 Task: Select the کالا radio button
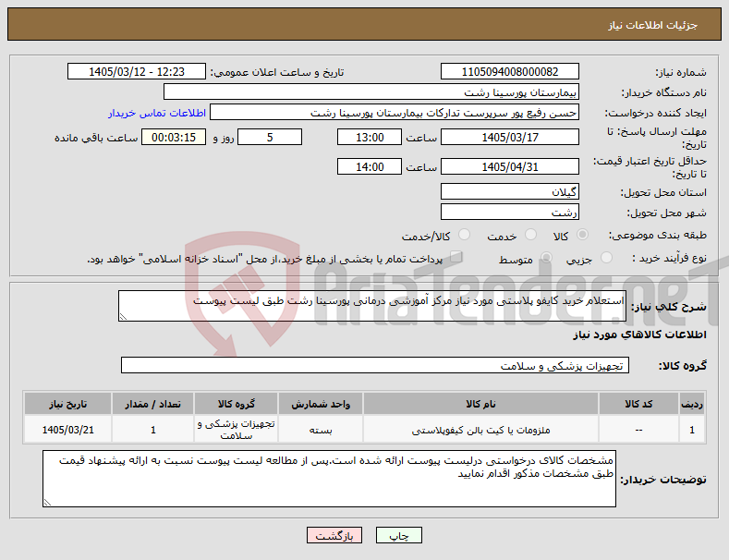pos(582,235)
